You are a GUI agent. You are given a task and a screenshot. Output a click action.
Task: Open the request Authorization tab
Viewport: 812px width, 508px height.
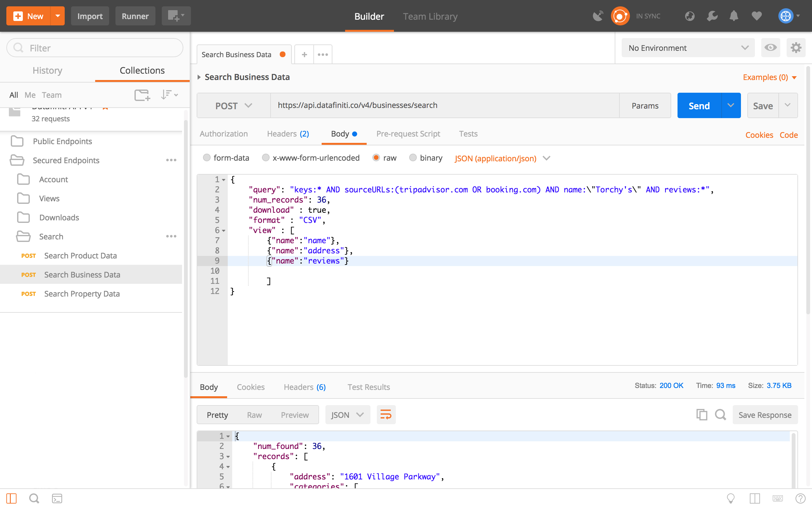224,134
